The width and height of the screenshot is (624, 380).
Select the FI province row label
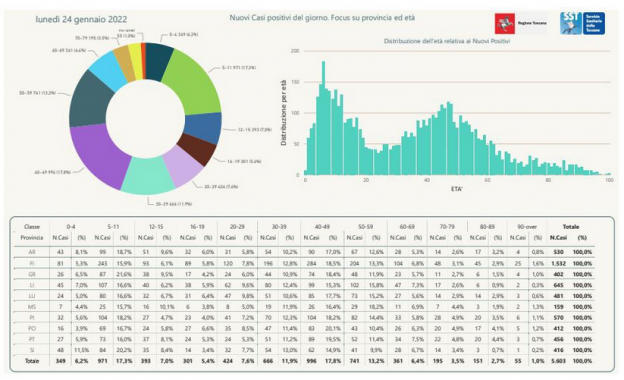click(32, 263)
